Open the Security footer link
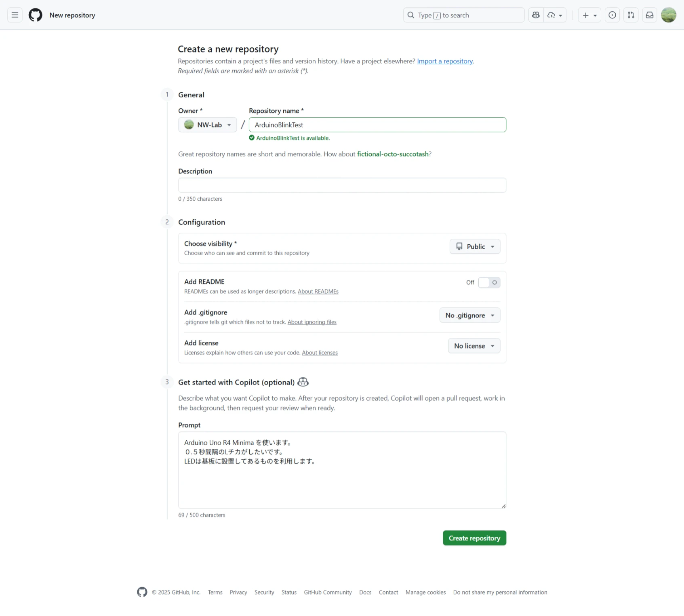684x616 pixels. [x=264, y=593]
